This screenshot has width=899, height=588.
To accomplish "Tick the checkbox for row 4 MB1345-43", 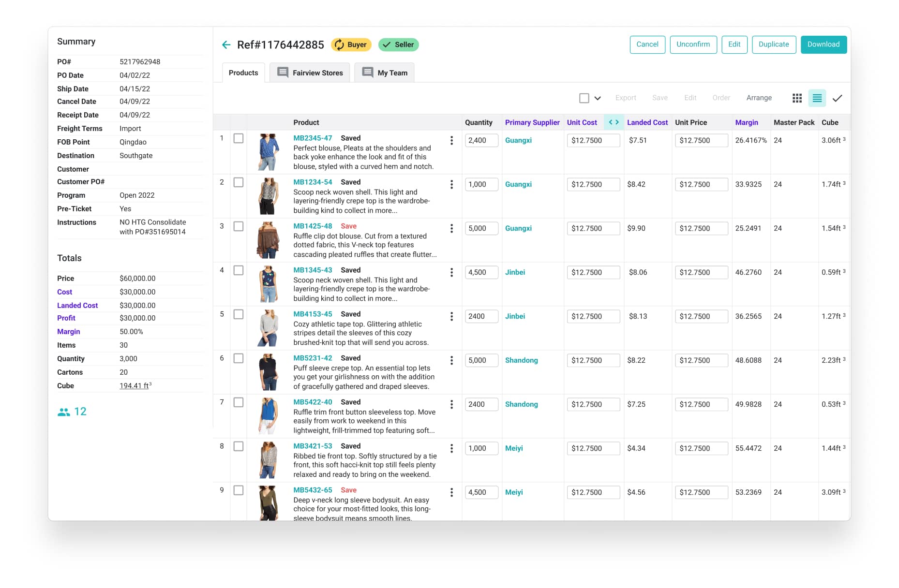I will tap(239, 271).
